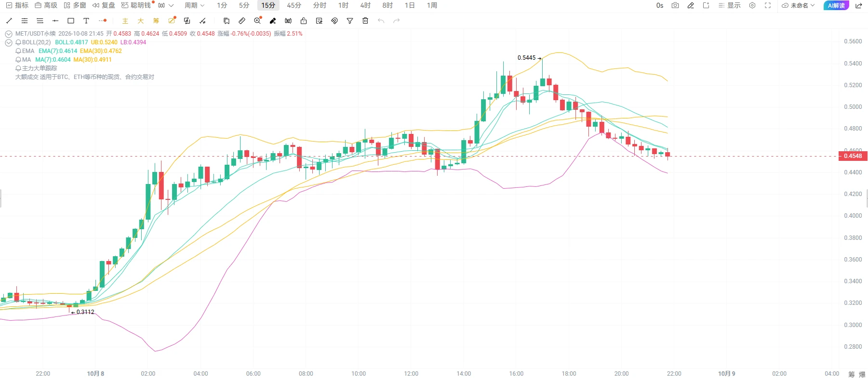The image size is (868, 380).
Task: Click the 0.5445 high price label
Action: [x=526, y=58]
